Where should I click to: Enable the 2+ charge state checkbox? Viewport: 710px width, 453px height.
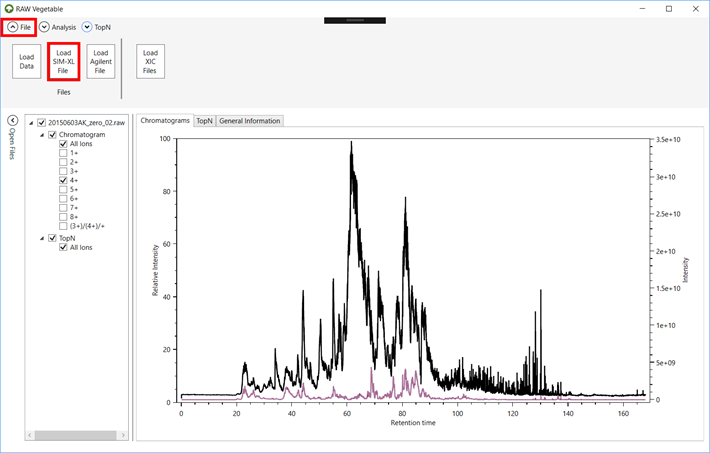(63, 162)
